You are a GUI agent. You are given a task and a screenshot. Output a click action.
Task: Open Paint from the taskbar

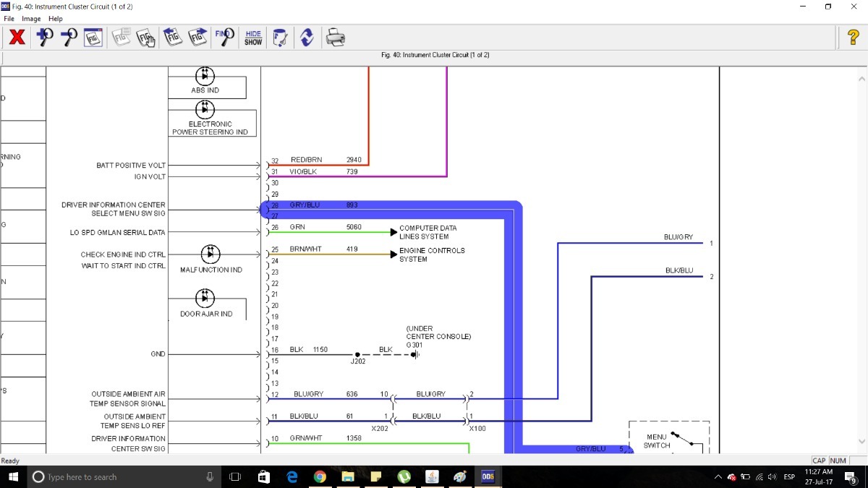(x=459, y=476)
